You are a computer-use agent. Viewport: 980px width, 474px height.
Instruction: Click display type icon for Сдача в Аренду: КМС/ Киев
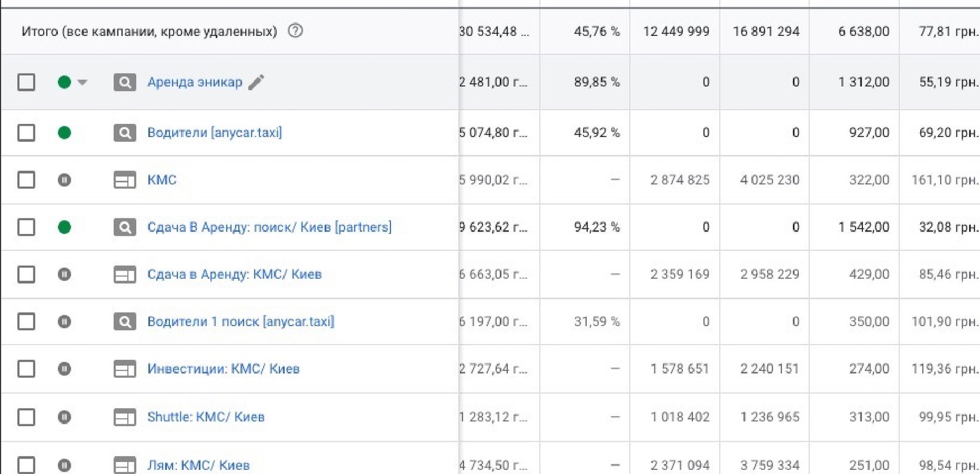[125, 274]
